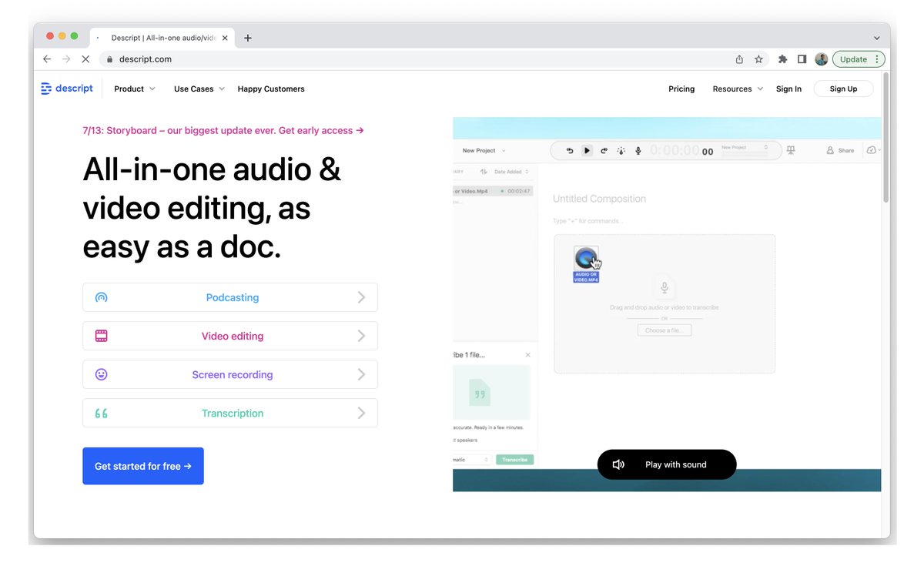Click the chevron on the Screen recording row
The height and width of the screenshot is (583, 924).
[x=361, y=374]
